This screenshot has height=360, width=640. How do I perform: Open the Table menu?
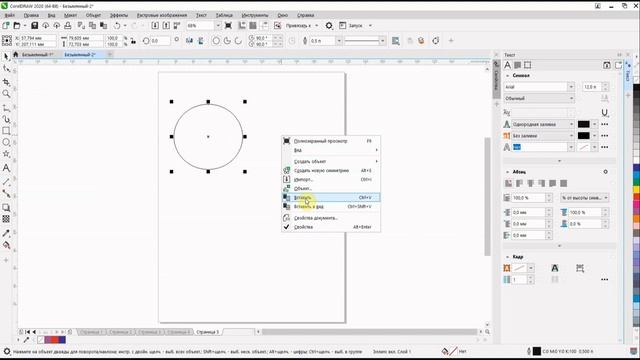coord(224,15)
